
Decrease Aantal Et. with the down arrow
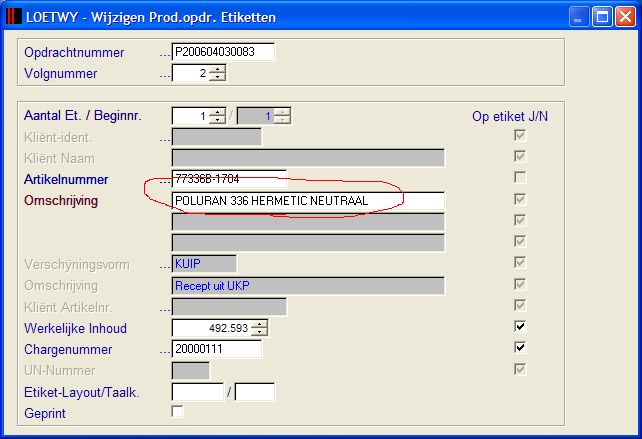click(x=217, y=120)
